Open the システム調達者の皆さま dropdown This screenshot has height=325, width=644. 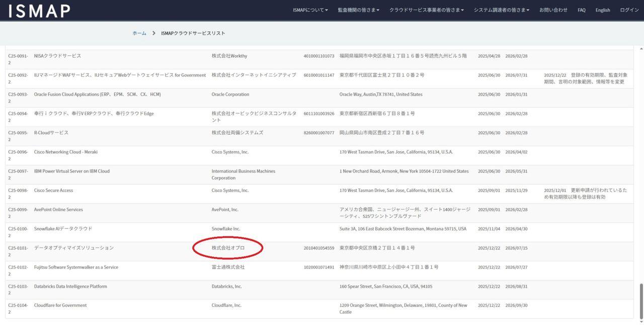tap(501, 10)
